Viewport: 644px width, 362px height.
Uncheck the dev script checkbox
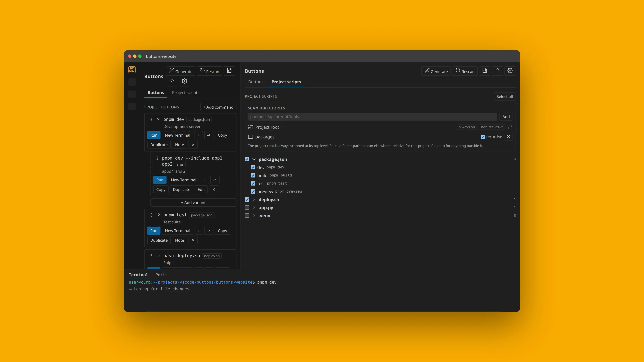pos(253,167)
